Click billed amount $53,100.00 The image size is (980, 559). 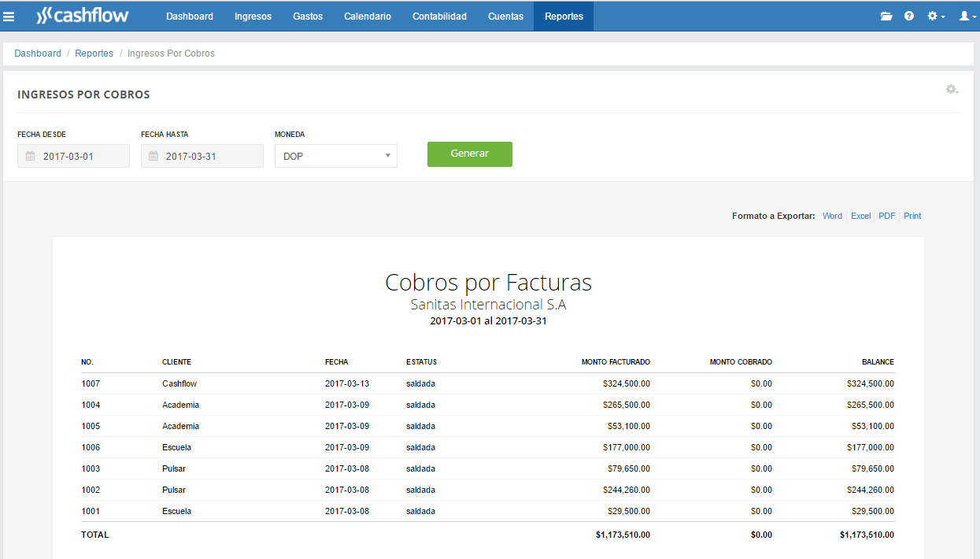click(629, 426)
